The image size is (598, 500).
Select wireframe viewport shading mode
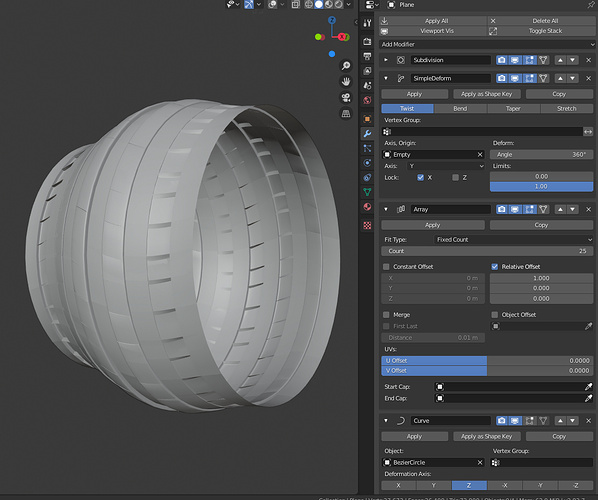click(309, 4)
